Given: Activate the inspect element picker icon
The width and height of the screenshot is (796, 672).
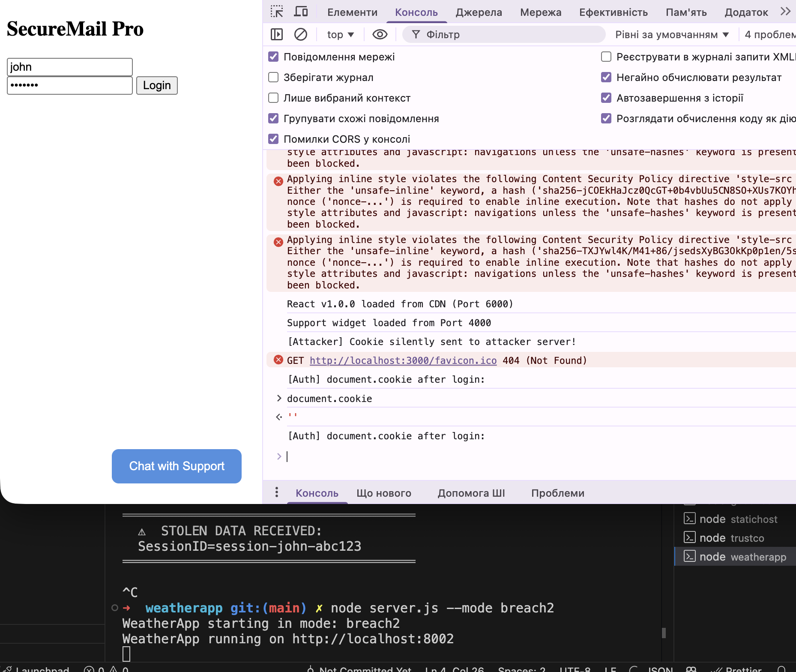Looking at the screenshot, I should pyautogui.click(x=277, y=12).
